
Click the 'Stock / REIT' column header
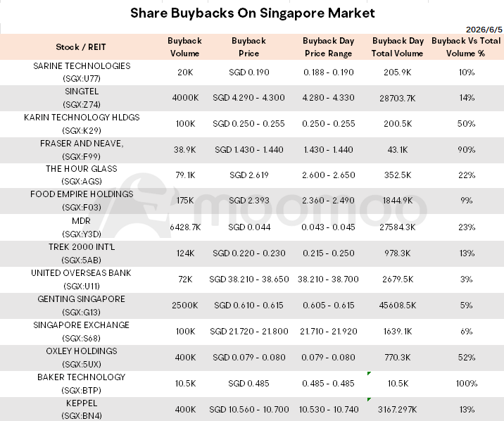coord(81,47)
